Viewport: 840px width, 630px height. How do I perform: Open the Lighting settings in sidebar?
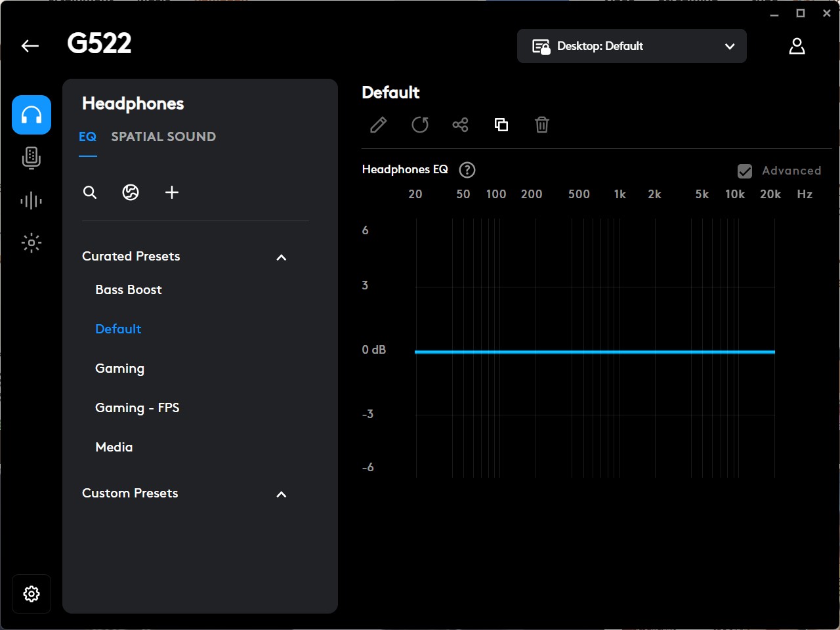31,243
